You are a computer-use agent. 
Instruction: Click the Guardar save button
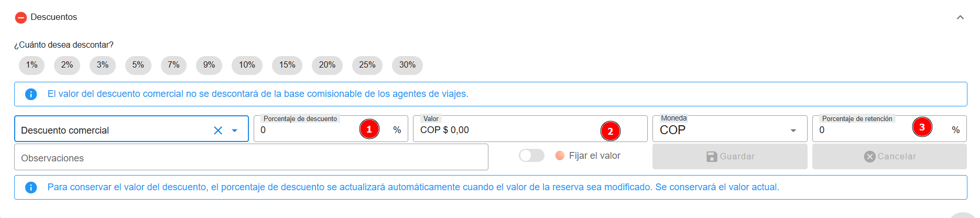729,157
